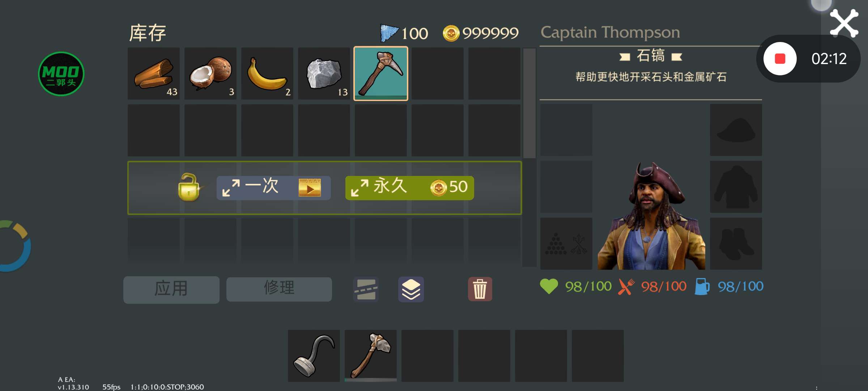Image resolution: width=868 pixels, height=391 pixels.
Task: Click the inventory vertical scrollbar
Action: (529, 157)
